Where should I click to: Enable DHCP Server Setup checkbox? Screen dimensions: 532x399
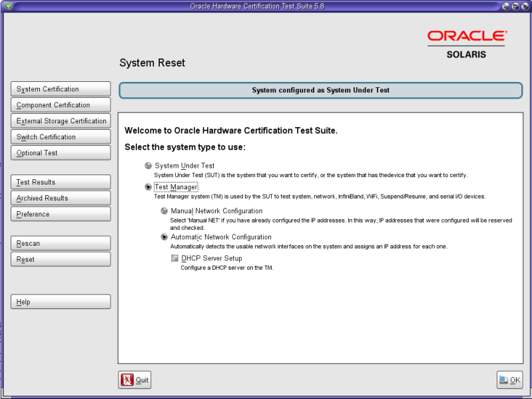[x=174, y=258]
